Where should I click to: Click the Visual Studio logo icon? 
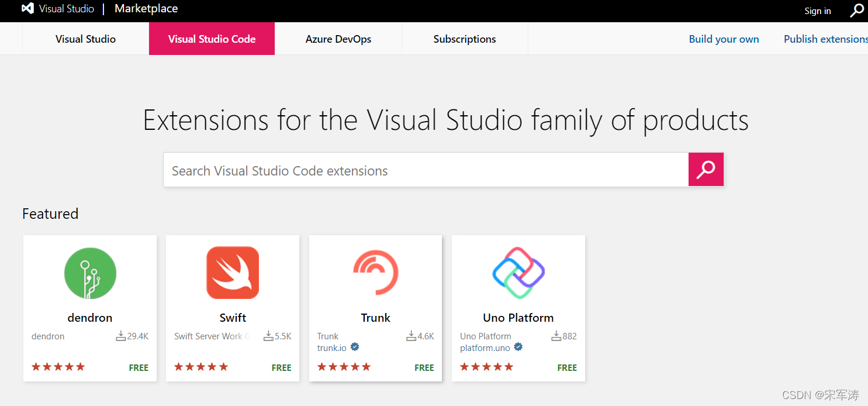pyautogui.click(x=27, y=9)
